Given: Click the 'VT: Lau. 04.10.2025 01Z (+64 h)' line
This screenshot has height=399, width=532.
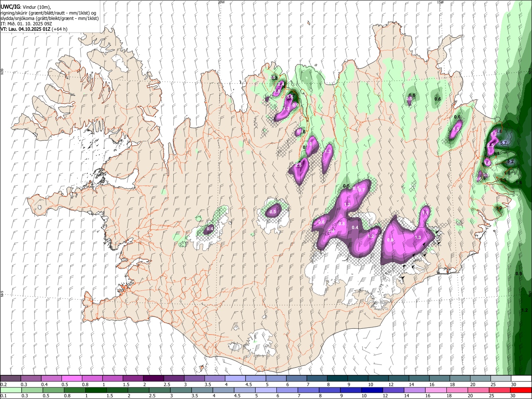Looking at the screenshot, I should coord(34,29).
